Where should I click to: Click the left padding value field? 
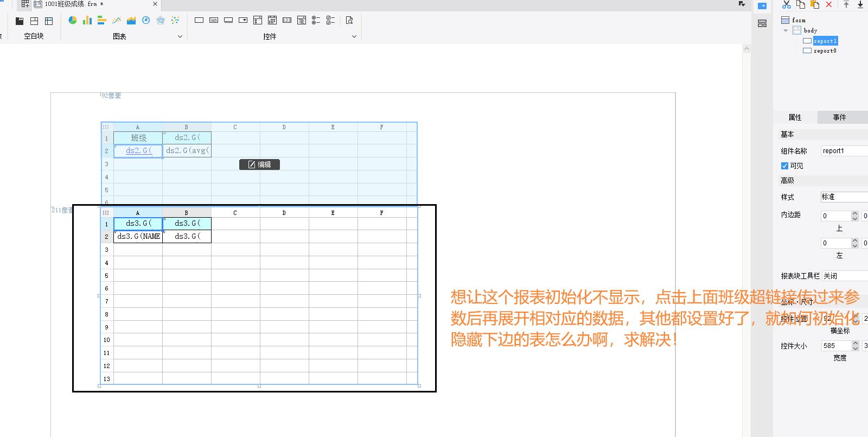(x=835, y=243)
